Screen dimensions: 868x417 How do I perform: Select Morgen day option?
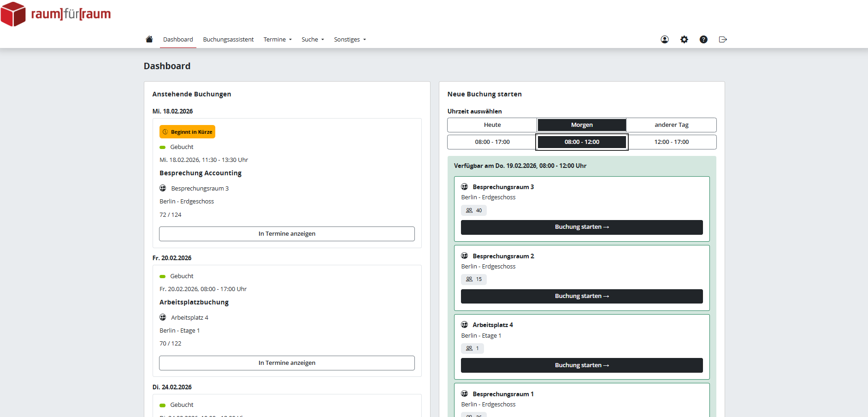pos(582,125)
